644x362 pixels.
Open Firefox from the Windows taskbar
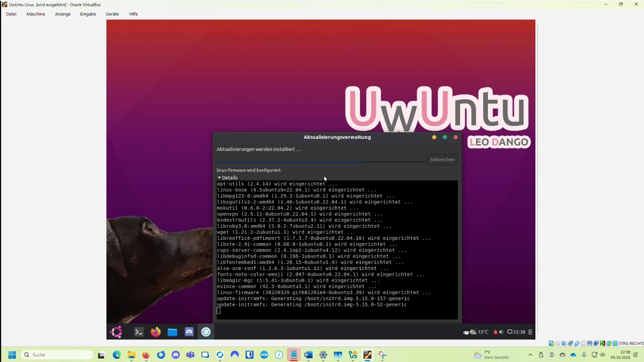(x=146, y=355)
